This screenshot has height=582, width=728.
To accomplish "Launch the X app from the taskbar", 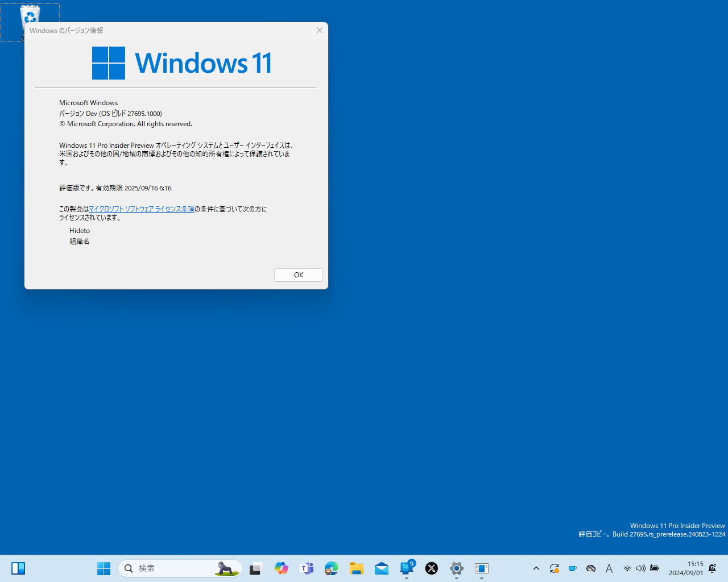I will [431, 568].
